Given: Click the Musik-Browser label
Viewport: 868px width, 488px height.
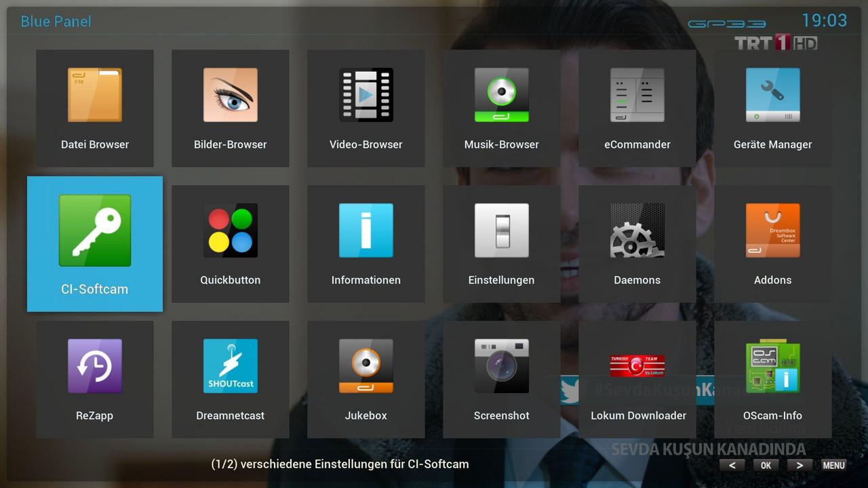Looking at the screenshot, I should coord(502,144).
